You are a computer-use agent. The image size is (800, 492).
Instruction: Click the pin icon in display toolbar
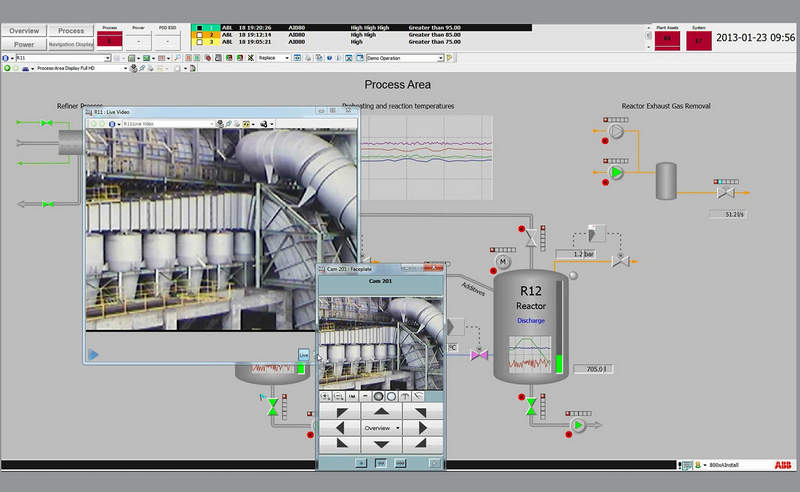tap(142, 68)
